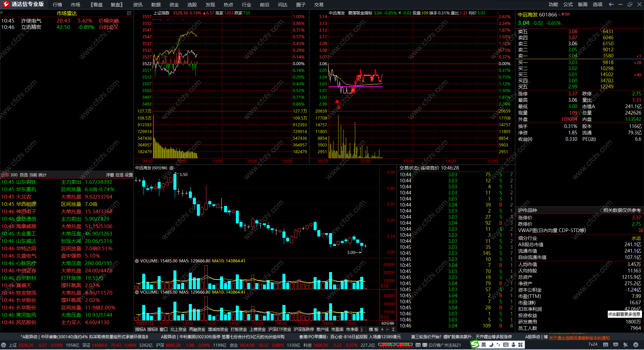The image size is (644, 350).
Task: Click the red R500 tag beside 601866
Action: pos(566,14)
